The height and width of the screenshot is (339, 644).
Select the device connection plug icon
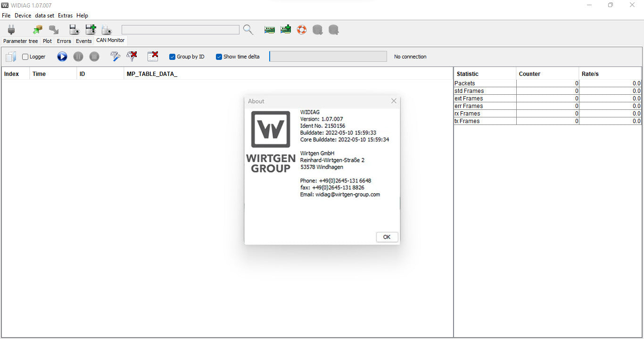coord(10,29)
